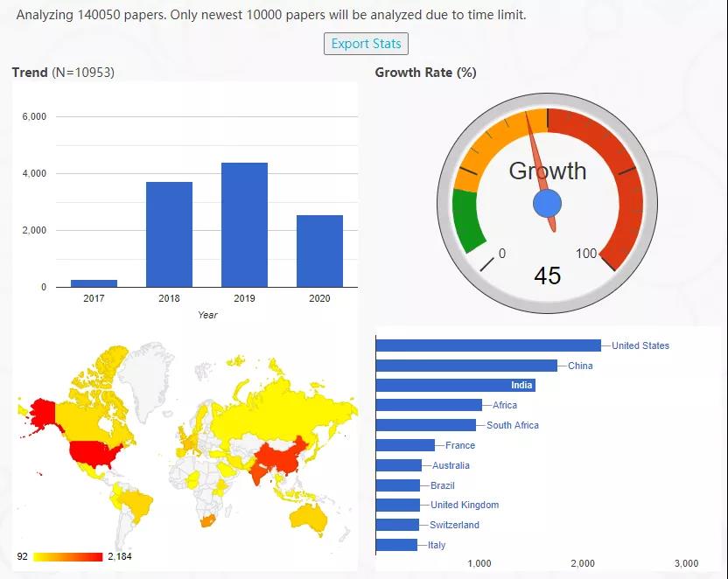The image size is (728, 579).
Task: Click the United States bar
Action: coord(488,345)
